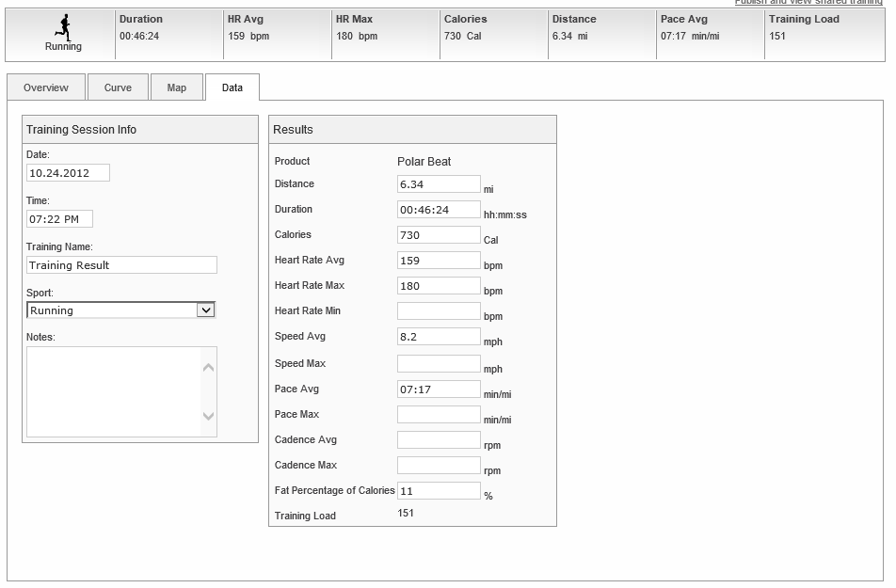Open the Curve tab
Screen dimensions: 896x588
(x=118, y=87)
